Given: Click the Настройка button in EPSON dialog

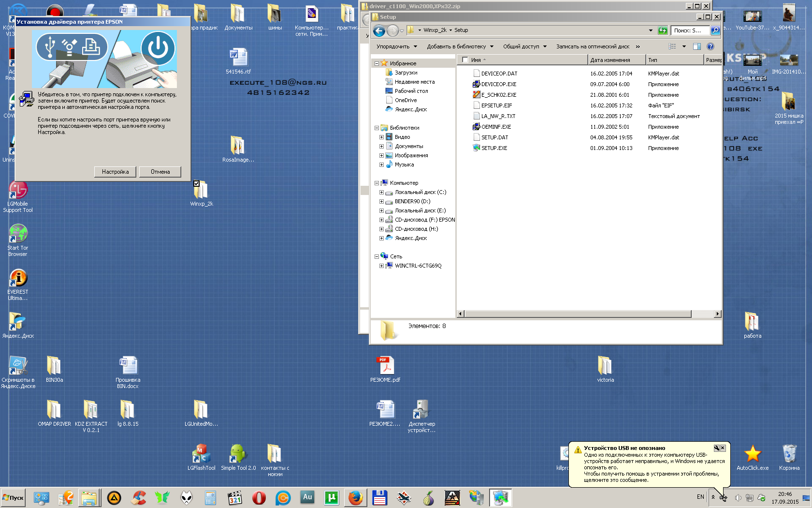Looking at the screenshot, I should tap(115, 172).
